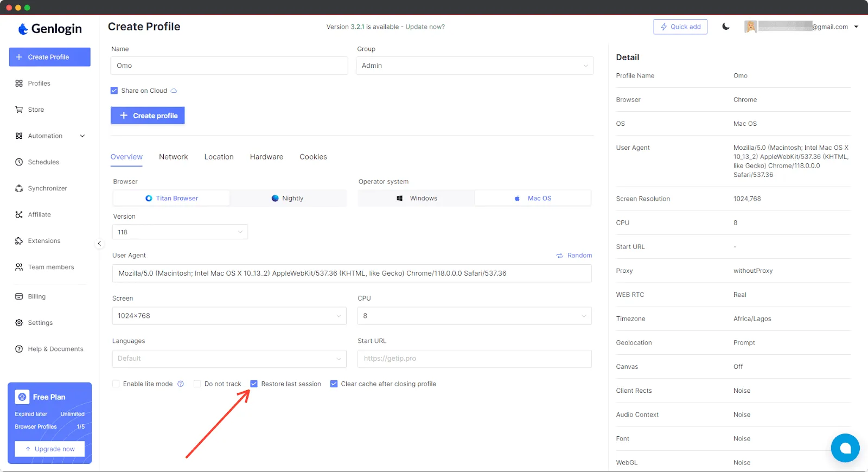The image size is (868, 472).
Task: Click Random user agent link
Action: [579, 256]
